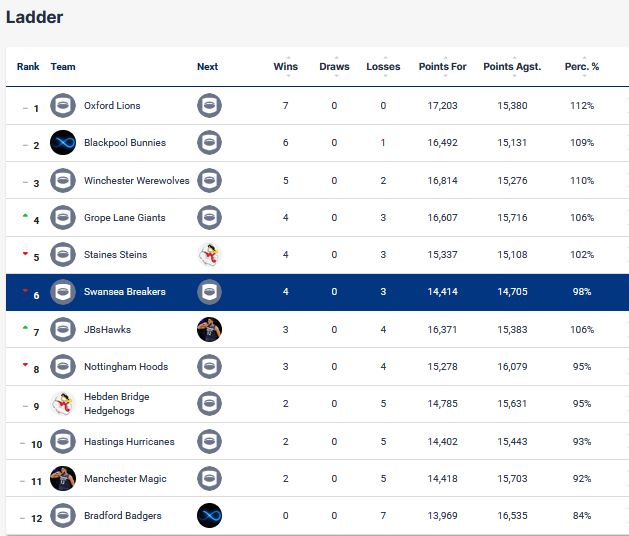This screenshot has height=536, width=629.
Task: Sort ladder by Points For column
Action: click(x=442, y=67)
